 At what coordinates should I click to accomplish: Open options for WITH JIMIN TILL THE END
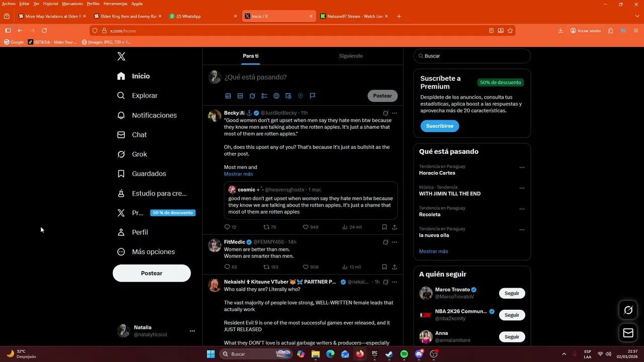(x=522, y=188)
